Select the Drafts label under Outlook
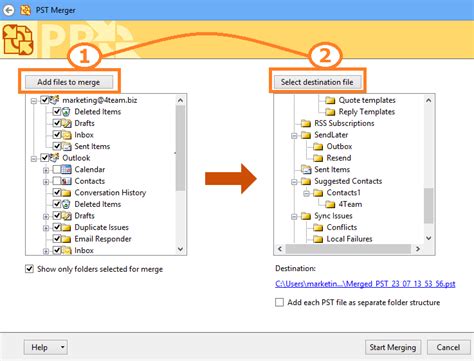474x361 pixels. [x=84, y=216]
